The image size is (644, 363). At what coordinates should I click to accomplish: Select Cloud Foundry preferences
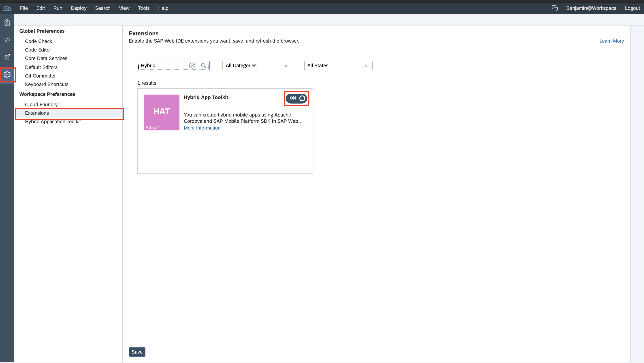41,104
